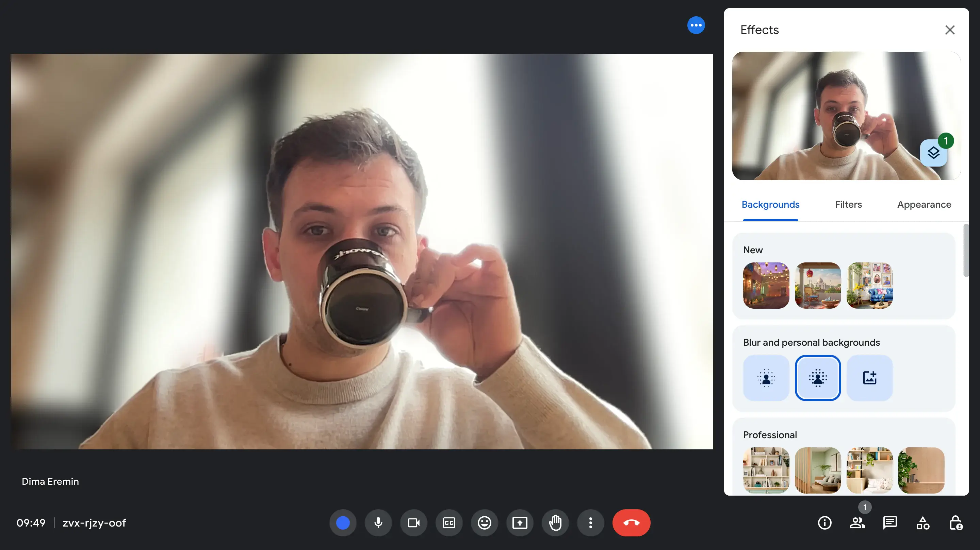Toggle strong background blur effect

[817, 377]
